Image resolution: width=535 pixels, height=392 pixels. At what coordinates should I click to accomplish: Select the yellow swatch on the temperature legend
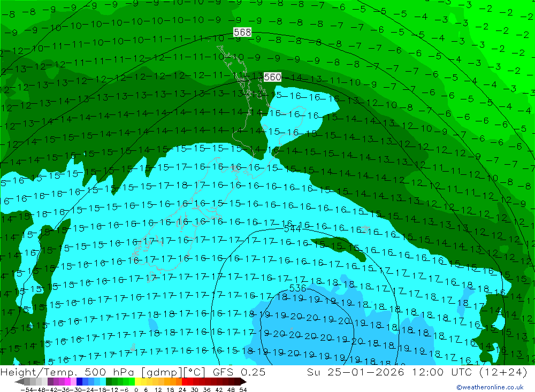tap(137, 381)
